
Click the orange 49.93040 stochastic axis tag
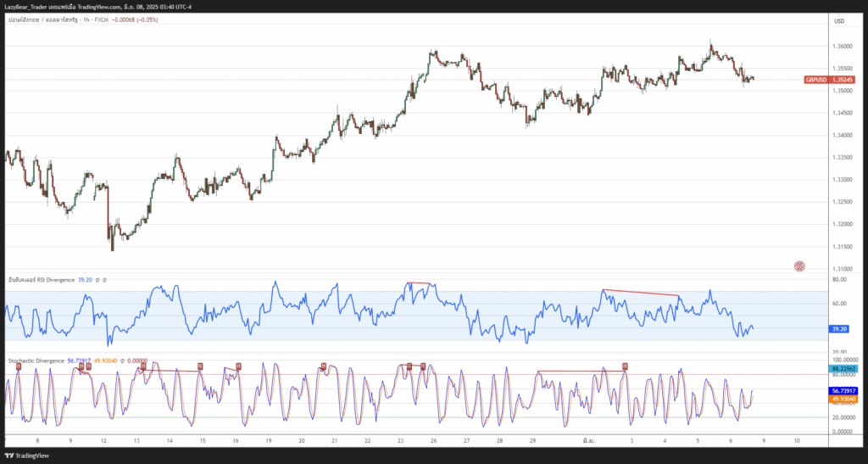coord(844,399)
